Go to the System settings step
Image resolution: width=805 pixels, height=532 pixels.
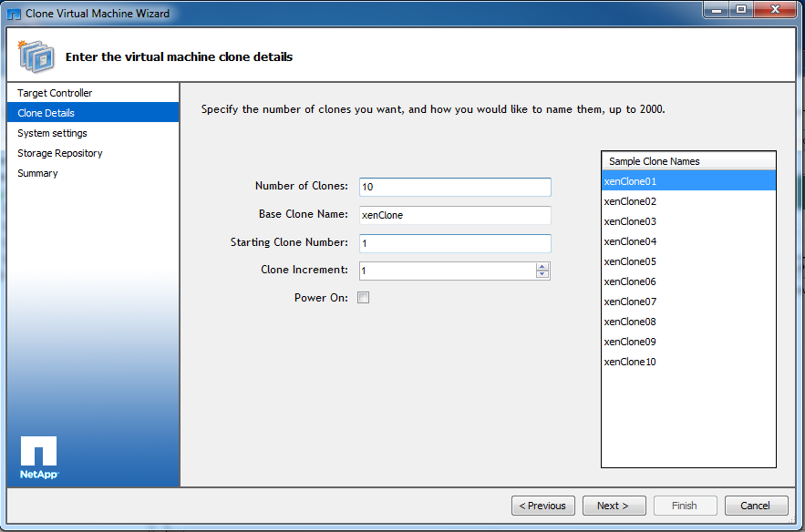tap(52, 133)
